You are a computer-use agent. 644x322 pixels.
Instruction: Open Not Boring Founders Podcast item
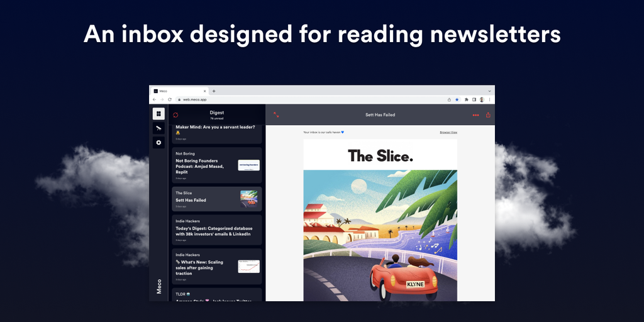tap(217, 165)
